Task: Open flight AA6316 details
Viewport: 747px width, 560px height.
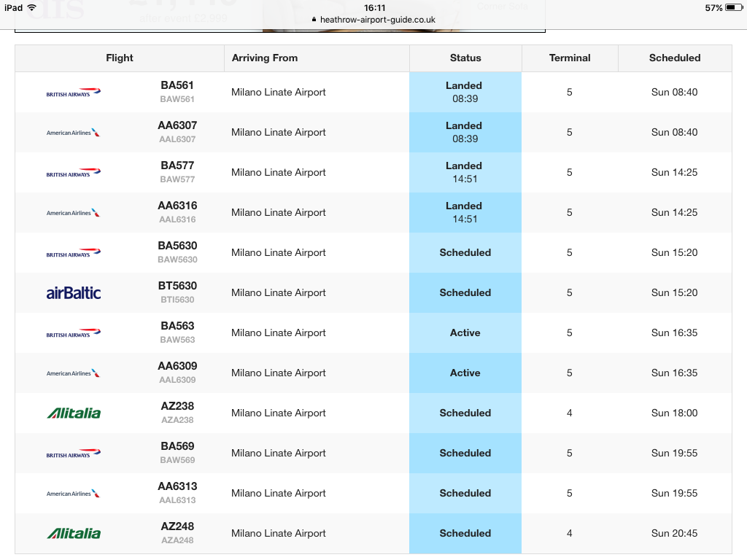Action: (177, 205)
